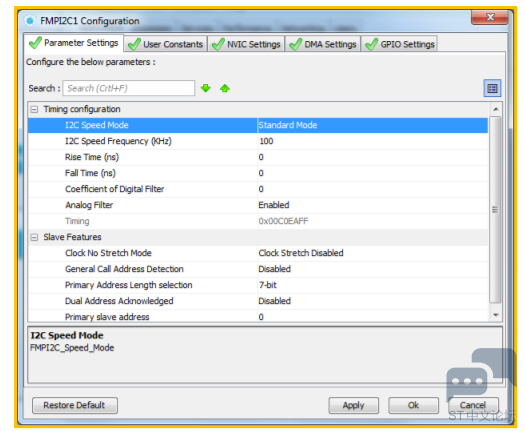Collapse the Timing configuration section
The width and height of the screenshot is (525, 431).
tap(34, 109)
